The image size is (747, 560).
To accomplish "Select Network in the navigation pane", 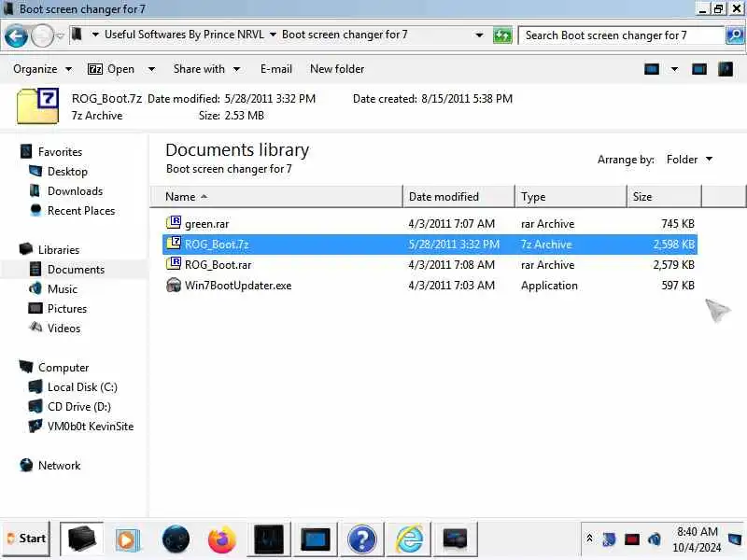I will (x=59, y=465).
